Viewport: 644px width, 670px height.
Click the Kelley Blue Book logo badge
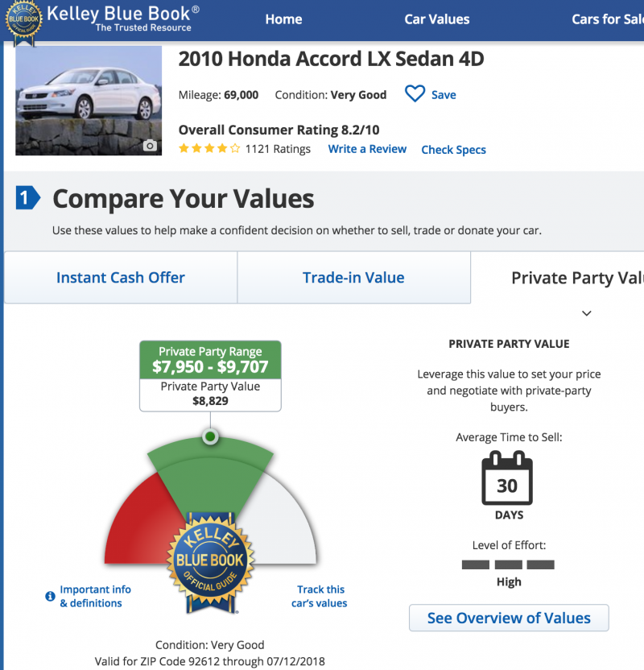click(23, 22)
